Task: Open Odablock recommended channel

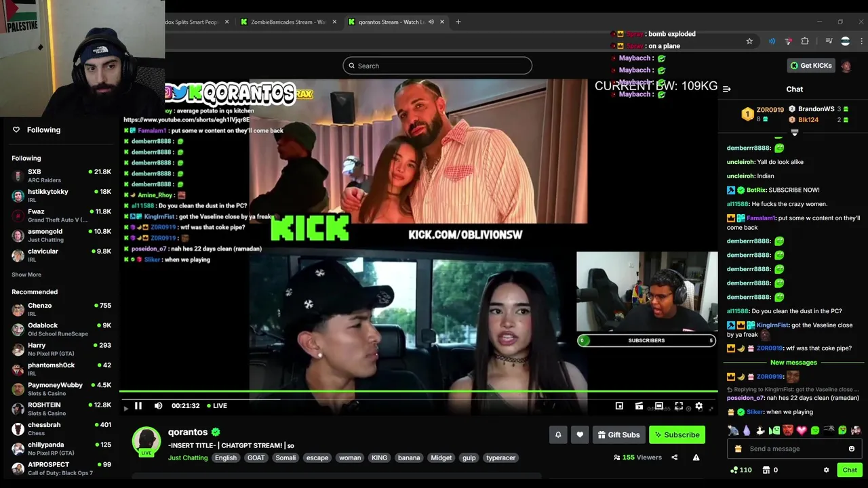Action: [61, 329]
